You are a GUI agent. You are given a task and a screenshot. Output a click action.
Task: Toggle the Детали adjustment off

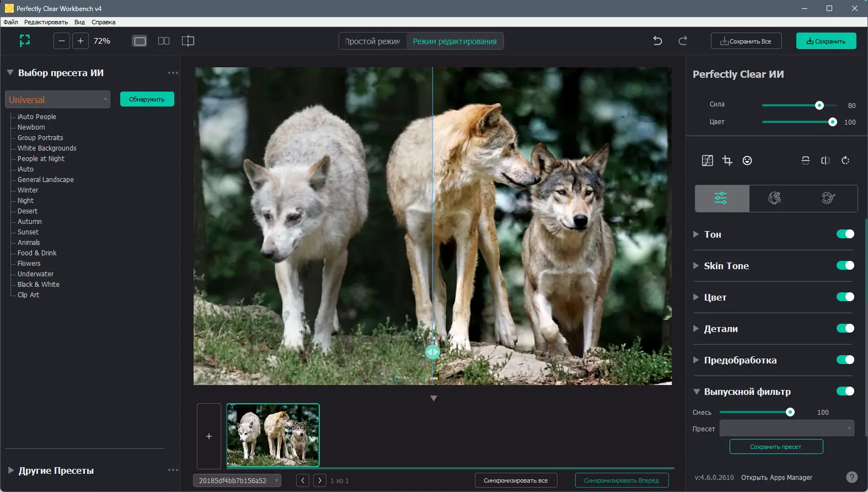(845, 328)
